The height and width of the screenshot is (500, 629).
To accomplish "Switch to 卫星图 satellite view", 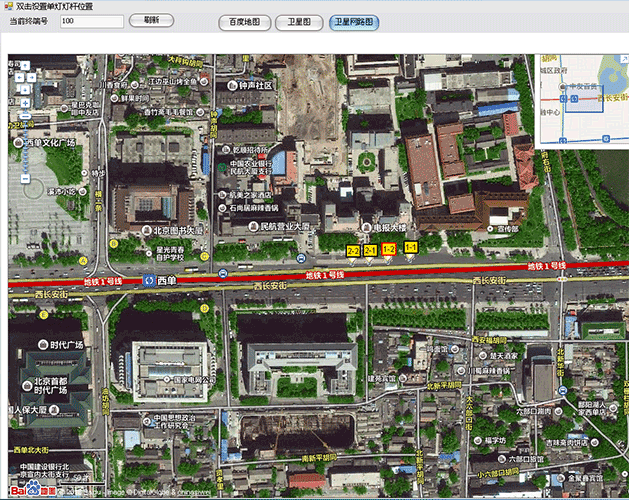I will [x=299, y=21].
